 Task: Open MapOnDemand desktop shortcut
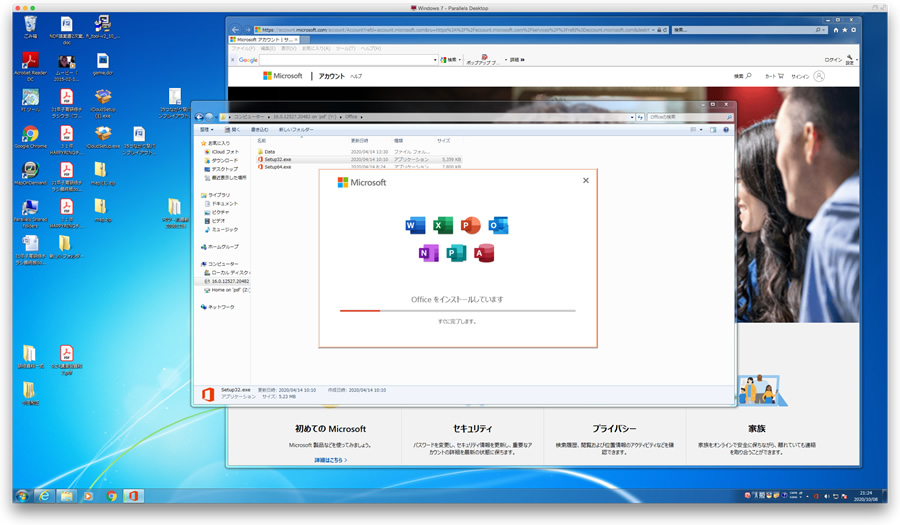[x=30, y=174]
